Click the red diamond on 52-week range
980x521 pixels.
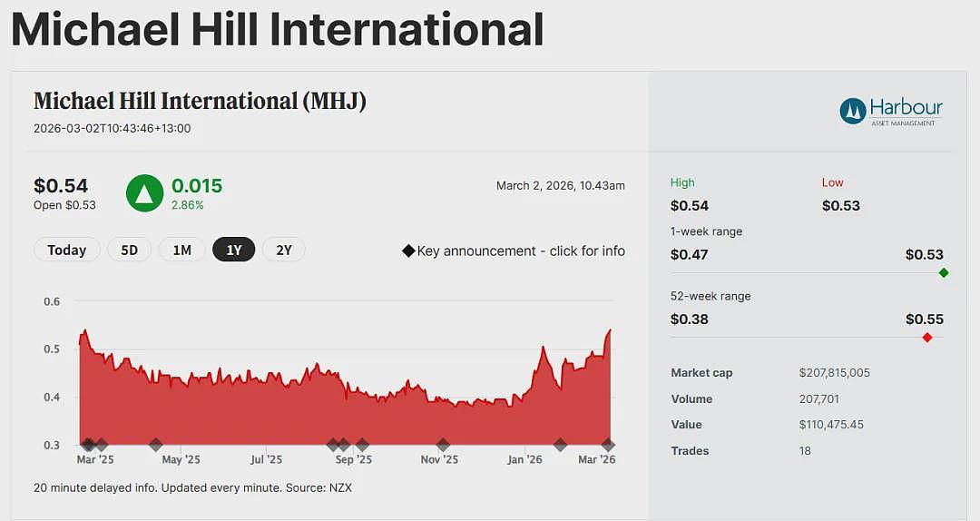(x=927, y=338)
